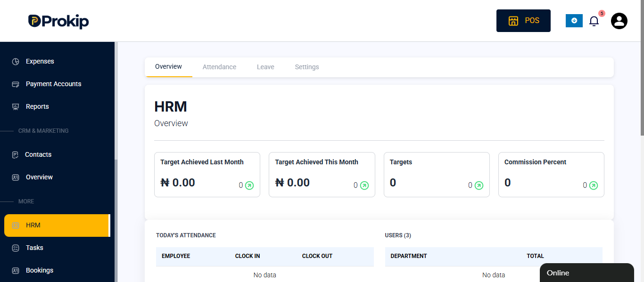Viewport: 644px width, 282px height.
Task: Click the MORE section label
Action: point(26,201)
